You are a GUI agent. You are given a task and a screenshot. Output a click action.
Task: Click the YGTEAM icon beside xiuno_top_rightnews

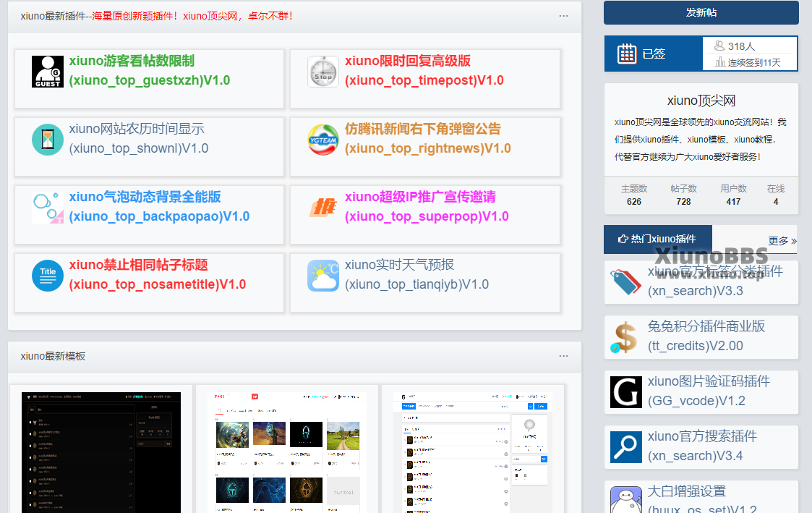(323, 140)
